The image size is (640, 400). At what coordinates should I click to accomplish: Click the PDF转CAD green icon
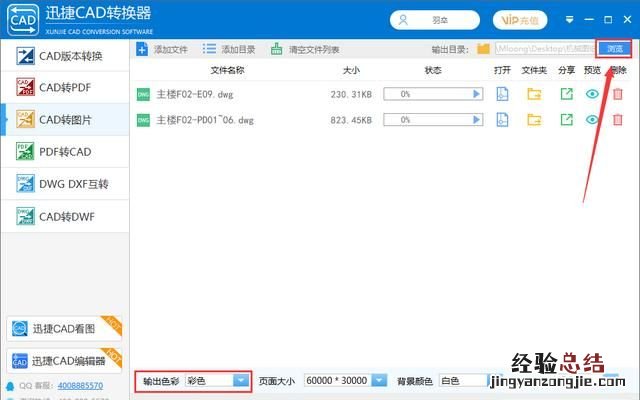25,151
